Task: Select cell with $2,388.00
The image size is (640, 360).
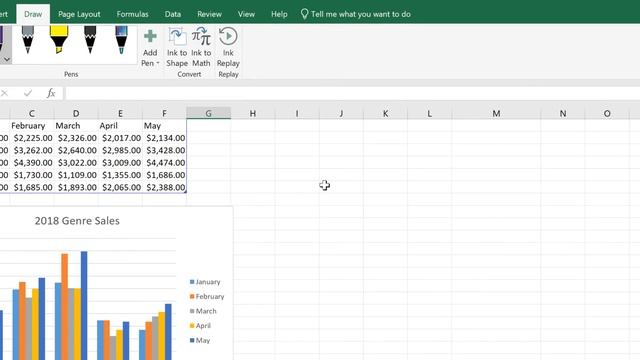Action: [x=164, y=187]
